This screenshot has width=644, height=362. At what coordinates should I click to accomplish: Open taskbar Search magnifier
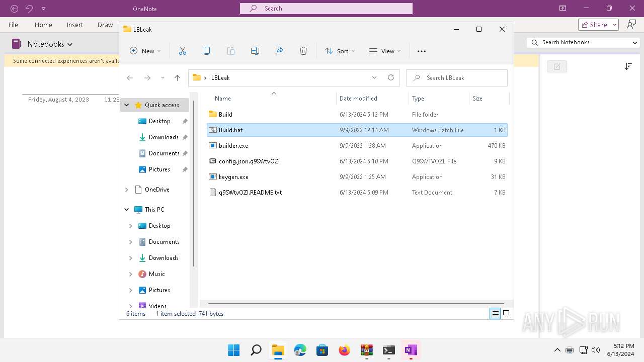(256, 350)
